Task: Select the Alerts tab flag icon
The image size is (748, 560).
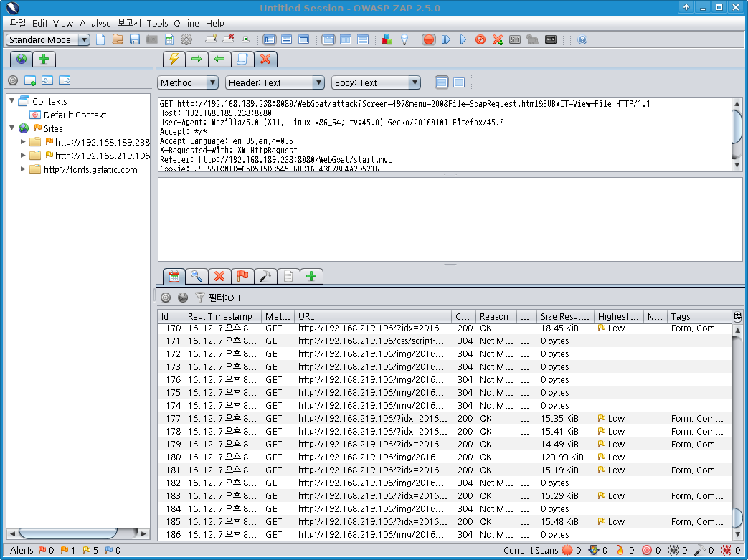Action: pyautogui.click(x=242, y=276)
